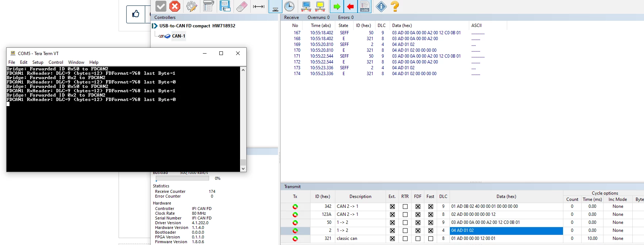Viewport: 644px width, 245px height.
Task: Click the Data (hex) receive column header
Action: pyautogui.click(x=402, y=26)
